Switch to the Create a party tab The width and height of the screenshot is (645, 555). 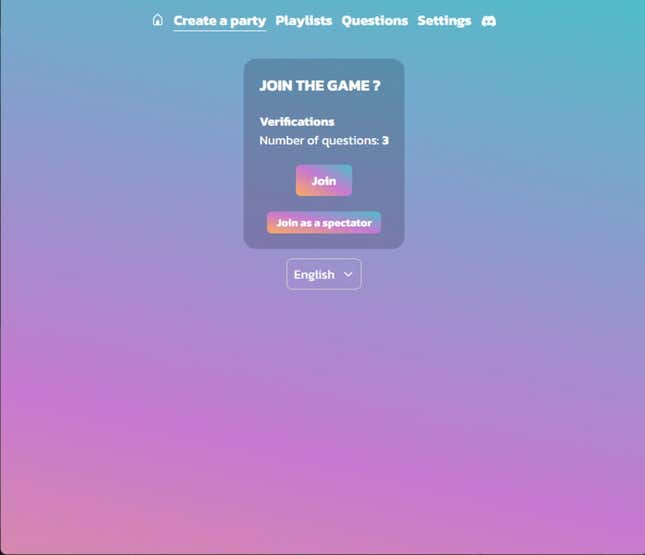(220, 21)
